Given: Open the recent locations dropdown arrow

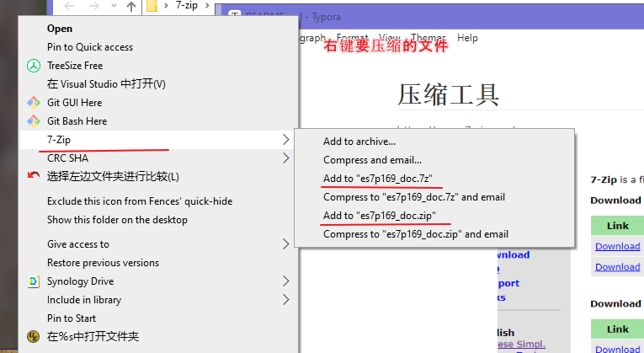Looking at the screenshot, I should pos(114,6).
